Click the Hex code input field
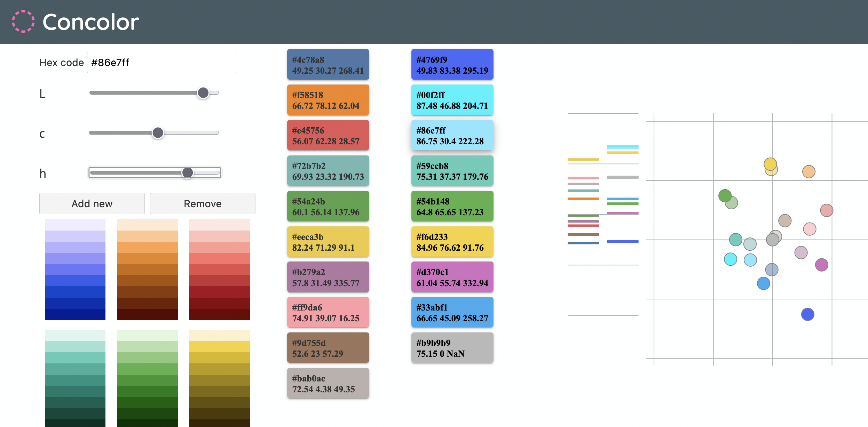 (161, 63)
